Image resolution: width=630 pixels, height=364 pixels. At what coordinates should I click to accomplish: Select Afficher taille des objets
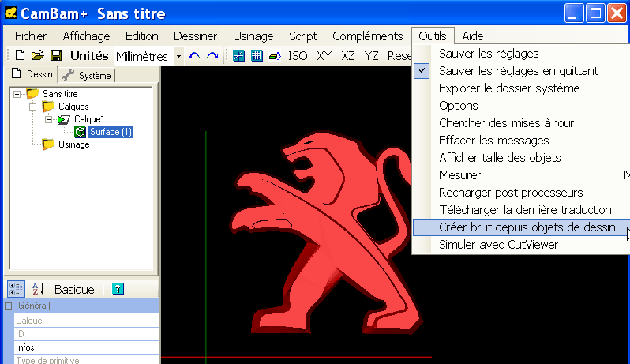(x=500, y=157)
